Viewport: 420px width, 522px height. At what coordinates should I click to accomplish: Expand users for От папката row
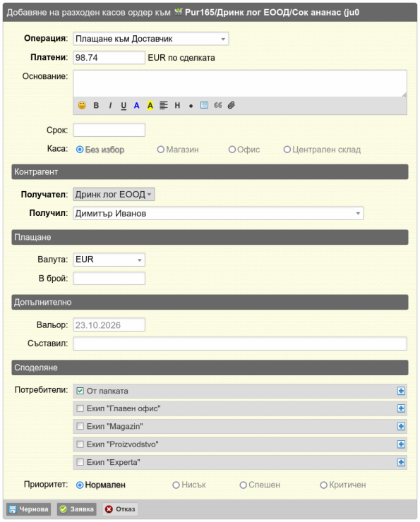click(x=401, y=391)
